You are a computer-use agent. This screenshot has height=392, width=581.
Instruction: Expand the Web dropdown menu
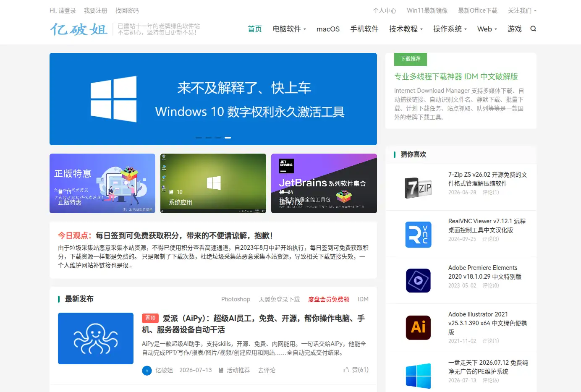487,29
